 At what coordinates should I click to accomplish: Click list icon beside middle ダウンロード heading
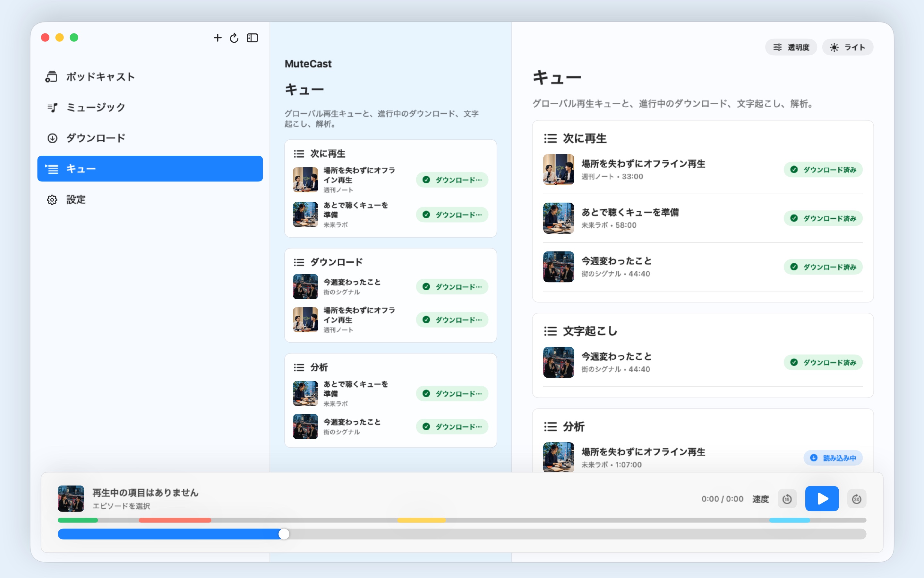[x=299, y=262]
